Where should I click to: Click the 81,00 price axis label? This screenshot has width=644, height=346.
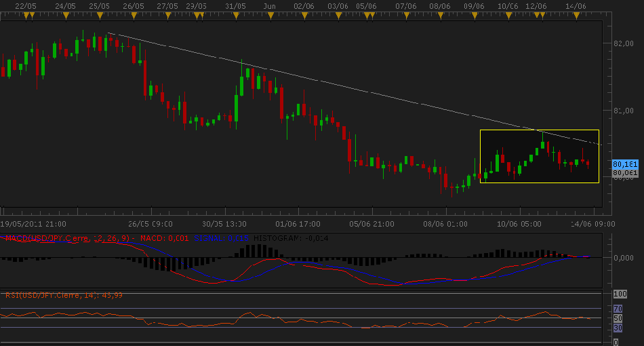coord(624,111)
